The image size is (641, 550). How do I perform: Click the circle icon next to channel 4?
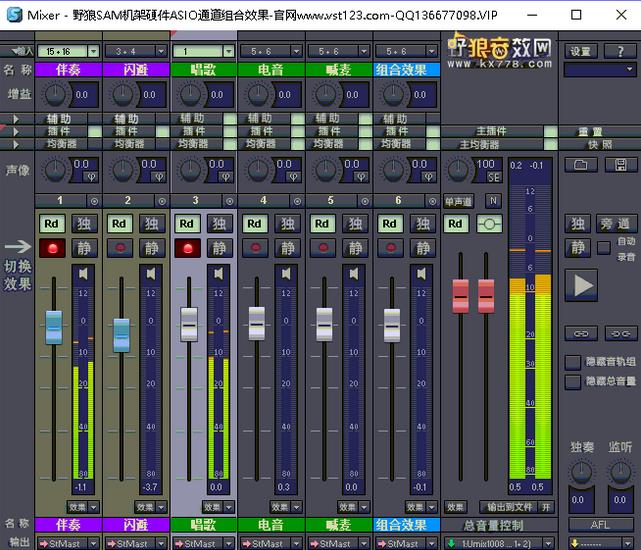297,201
